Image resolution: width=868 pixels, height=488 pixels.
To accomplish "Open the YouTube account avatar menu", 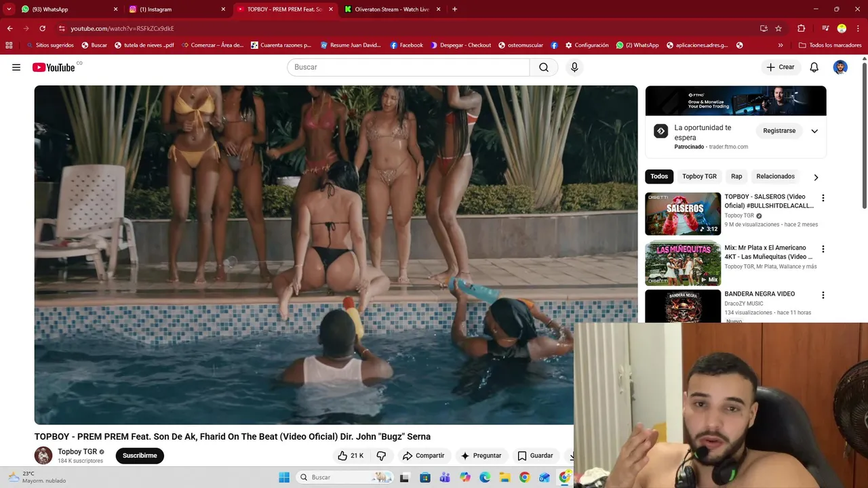I will [x=840, y=67].
